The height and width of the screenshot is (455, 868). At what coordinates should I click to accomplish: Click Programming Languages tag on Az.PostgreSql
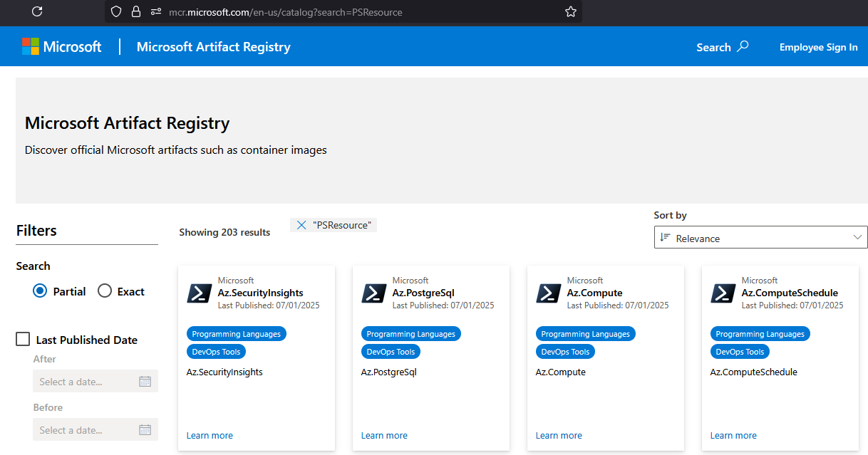point(411,334)
